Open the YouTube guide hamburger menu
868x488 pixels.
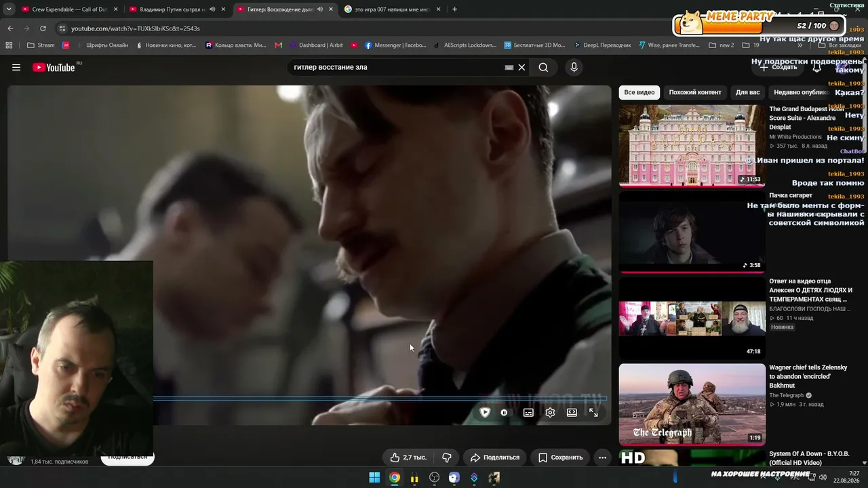pos(16,67)
